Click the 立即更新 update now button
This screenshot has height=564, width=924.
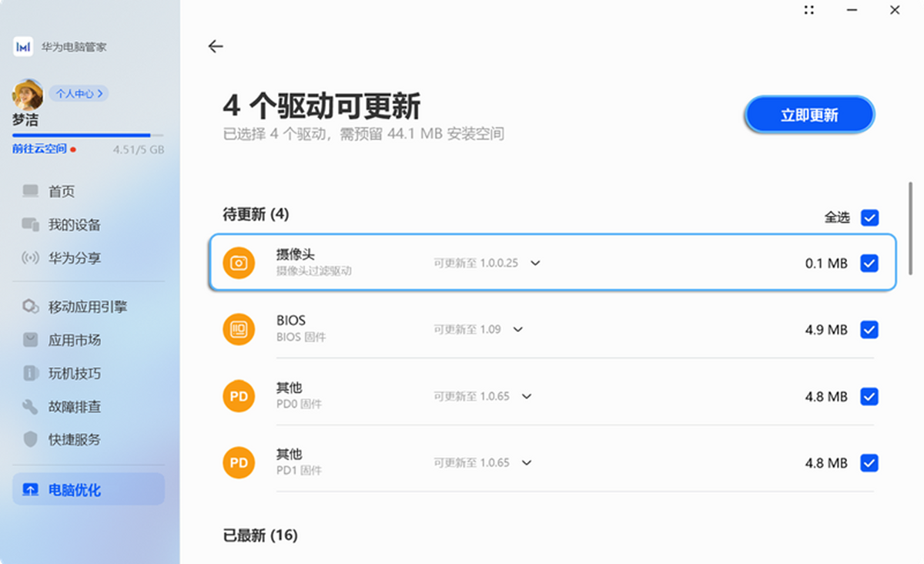pyautogui.click(x=808, y=112)
